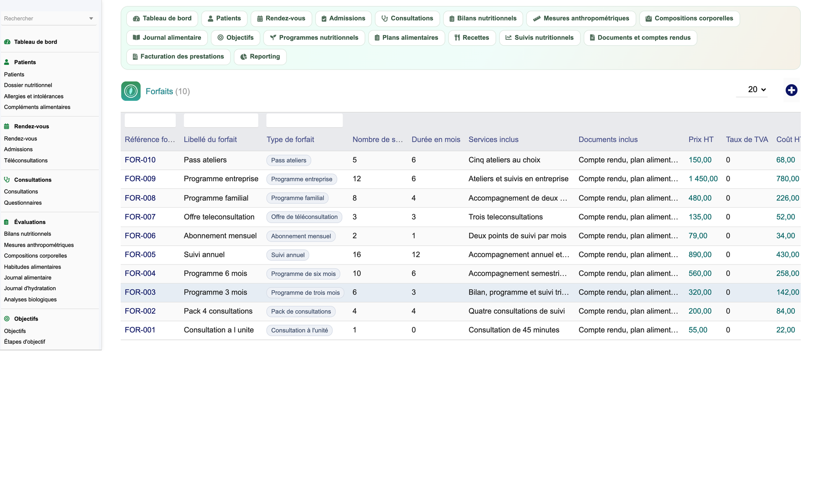The image size is (815, 504).
Task: Open Questionnaires in sidebar
Action: 23,203
